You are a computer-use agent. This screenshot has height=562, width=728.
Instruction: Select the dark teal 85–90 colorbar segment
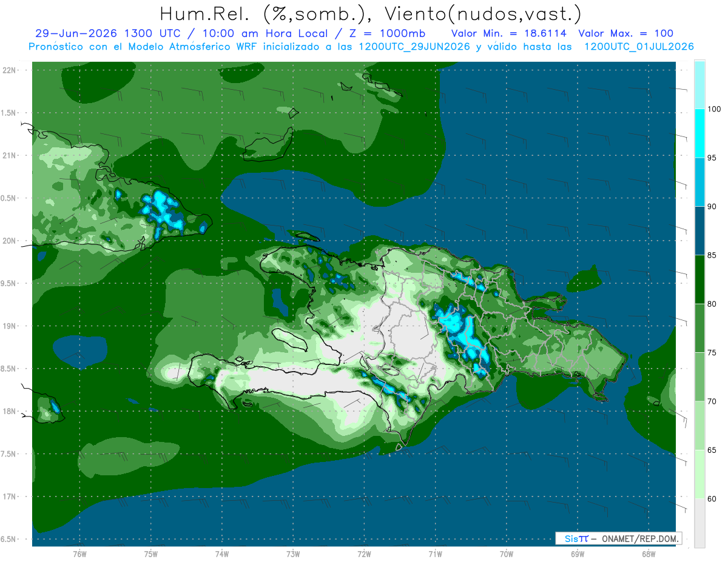(x=699, y=231)
